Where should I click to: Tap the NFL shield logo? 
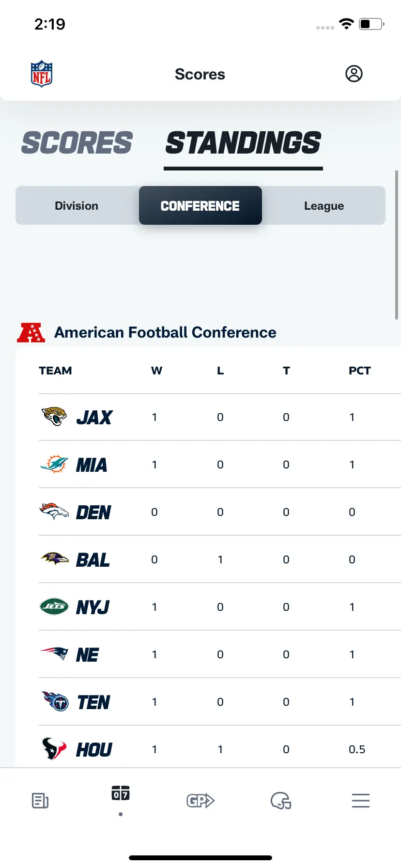pos(42,74)
